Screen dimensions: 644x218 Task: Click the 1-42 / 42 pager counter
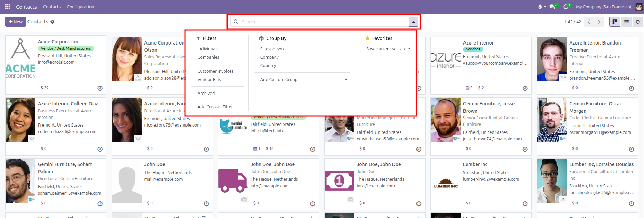(572, 22)
